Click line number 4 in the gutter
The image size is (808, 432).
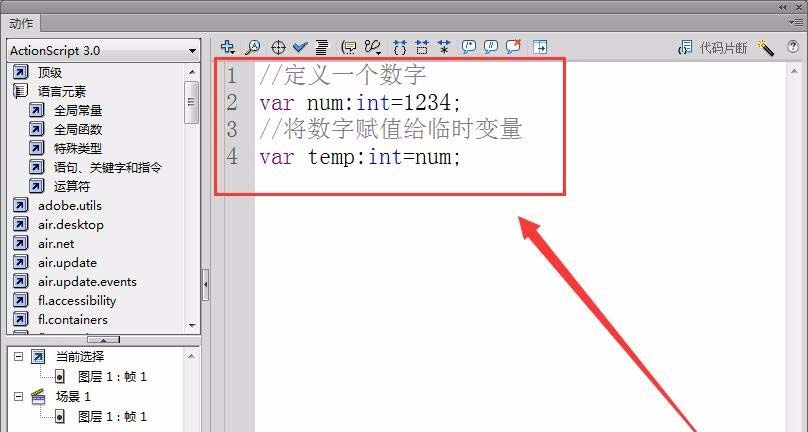click(x=232, y=157)
